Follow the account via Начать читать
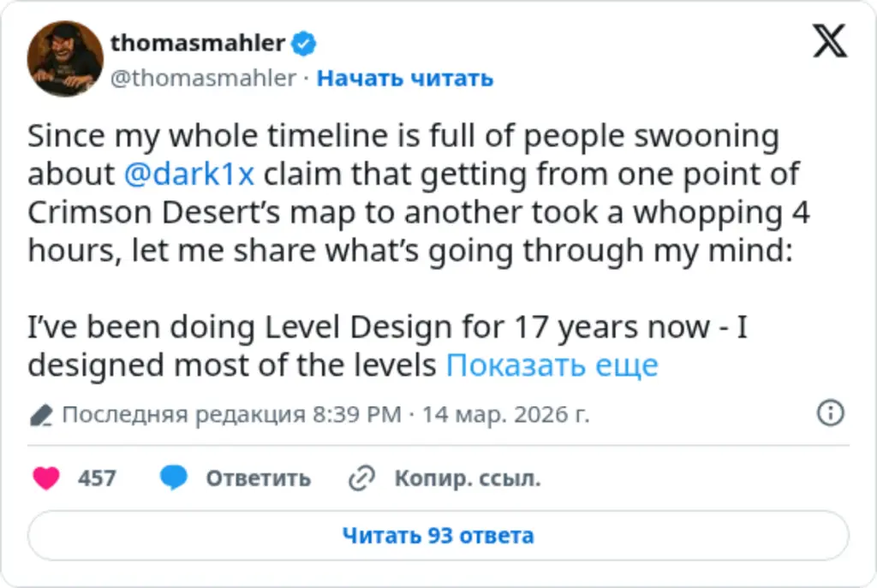 pos(403,79)
